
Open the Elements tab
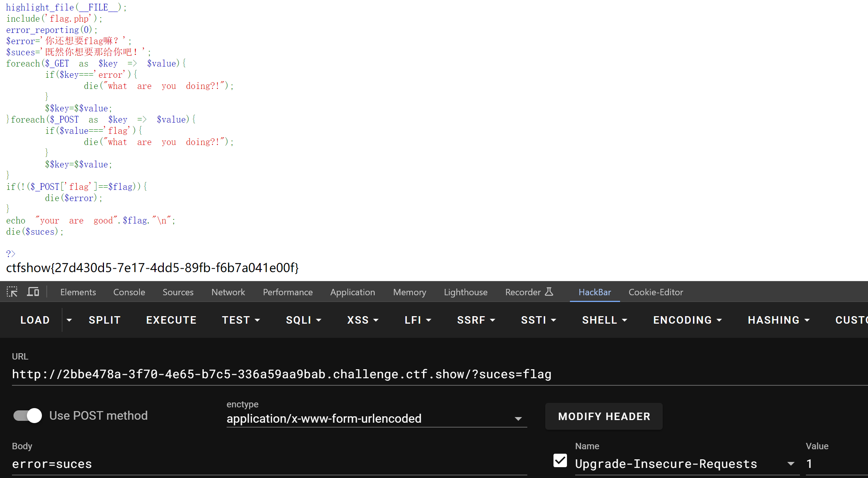(78, 292)
